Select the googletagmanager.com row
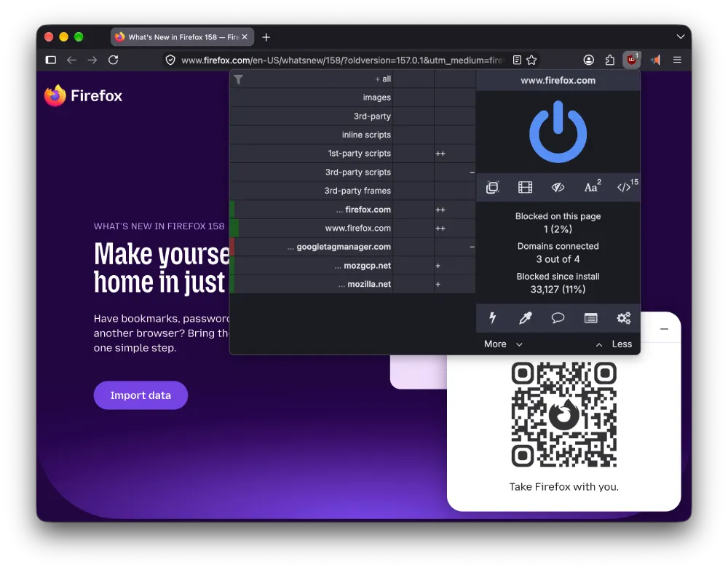Image resolution: width=728 pixels, height=570 pixels. [x=353, y=247]
